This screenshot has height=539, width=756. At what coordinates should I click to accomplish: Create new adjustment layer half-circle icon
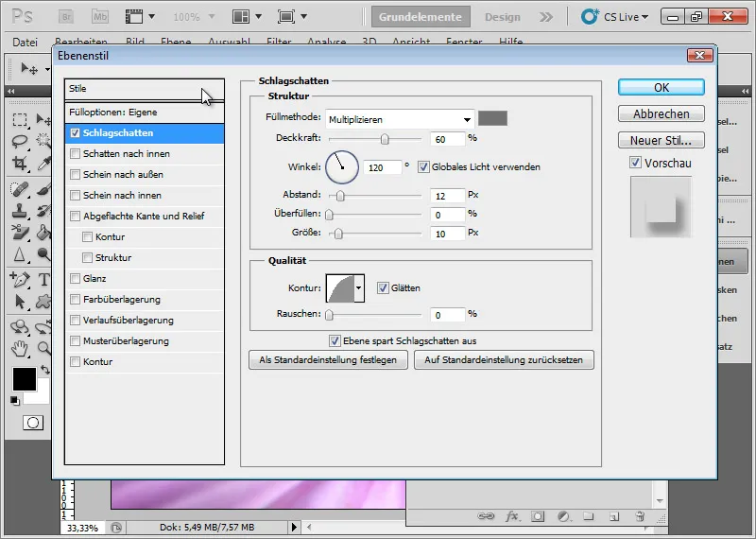tap(563, 516)
